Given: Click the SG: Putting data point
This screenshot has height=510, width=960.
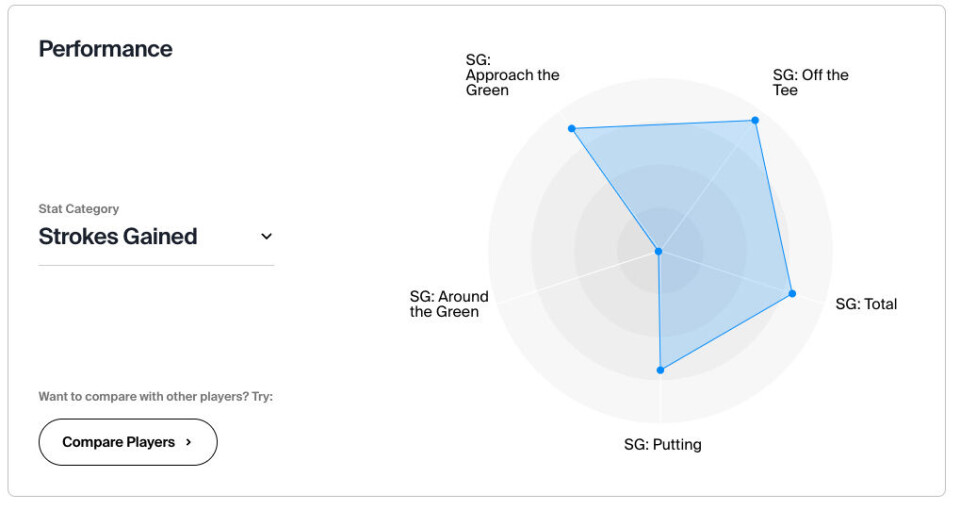Looking at the screenshot, I should tap(660, 370).
